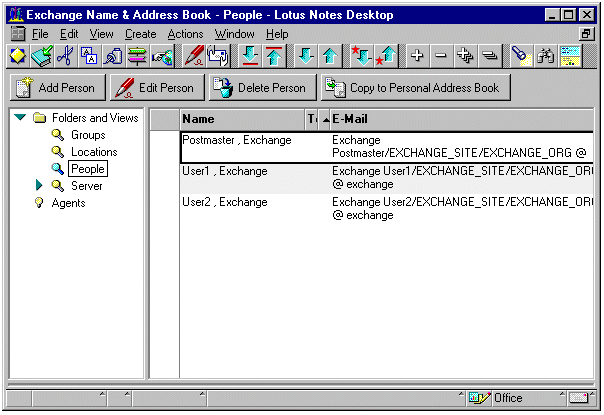
Task: Open the long message-area status bar segment
Action: point(336,398)
